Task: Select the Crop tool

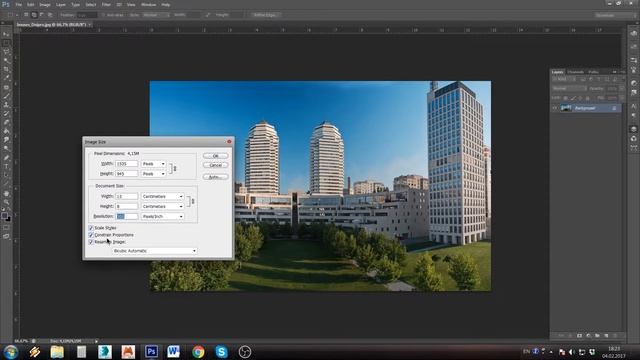Action: (6, 69)
